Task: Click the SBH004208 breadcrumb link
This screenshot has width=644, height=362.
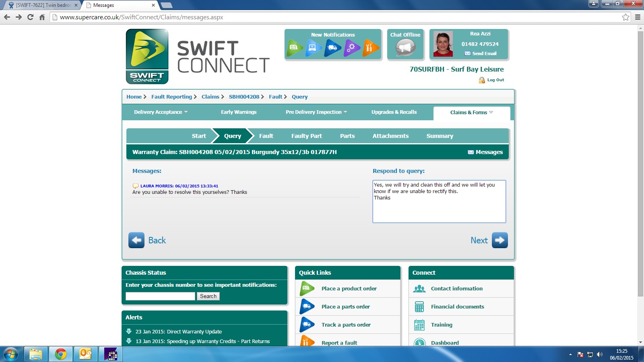Action: pyautogui.click(x=244, y=97)
